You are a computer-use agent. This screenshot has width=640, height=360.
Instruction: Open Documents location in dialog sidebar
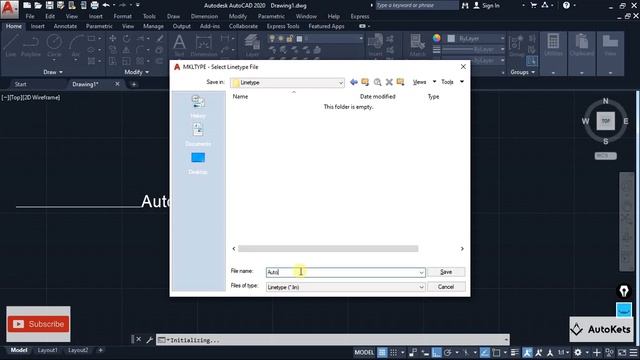point(198,134)
